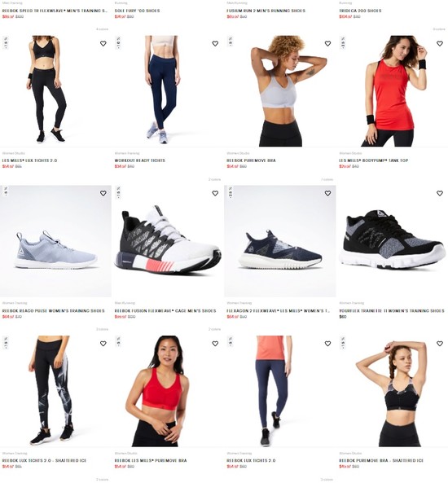Screen dimensions: 448x483
Task: Favorite navy Reebok Lux Tights 2.0
Action: click(327, 344)
